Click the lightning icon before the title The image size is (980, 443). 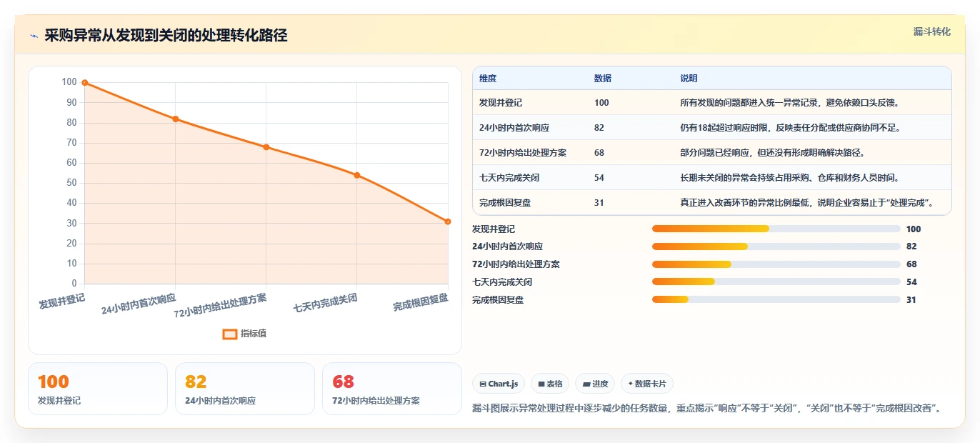(x=34, y=36)
